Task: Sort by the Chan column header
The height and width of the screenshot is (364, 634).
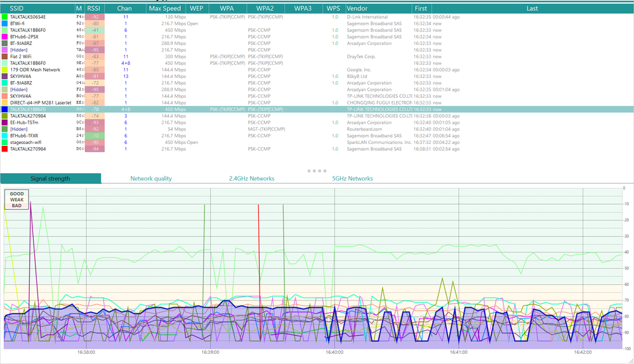Action: pos(124,8)
